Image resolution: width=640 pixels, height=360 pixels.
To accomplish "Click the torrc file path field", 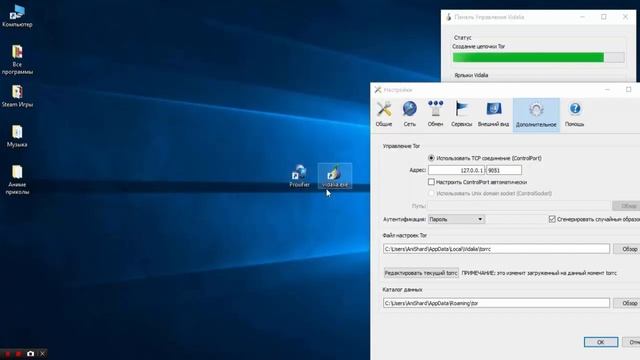I will [496, 249].
